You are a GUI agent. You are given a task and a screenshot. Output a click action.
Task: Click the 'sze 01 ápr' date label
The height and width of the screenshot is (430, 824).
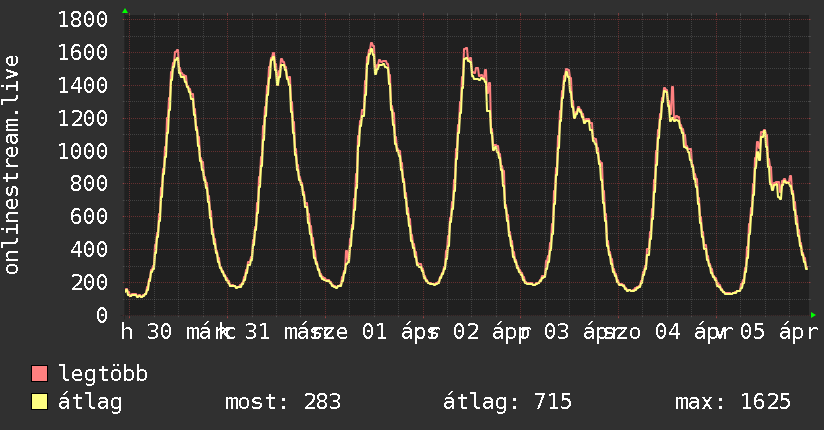point(372,333)
